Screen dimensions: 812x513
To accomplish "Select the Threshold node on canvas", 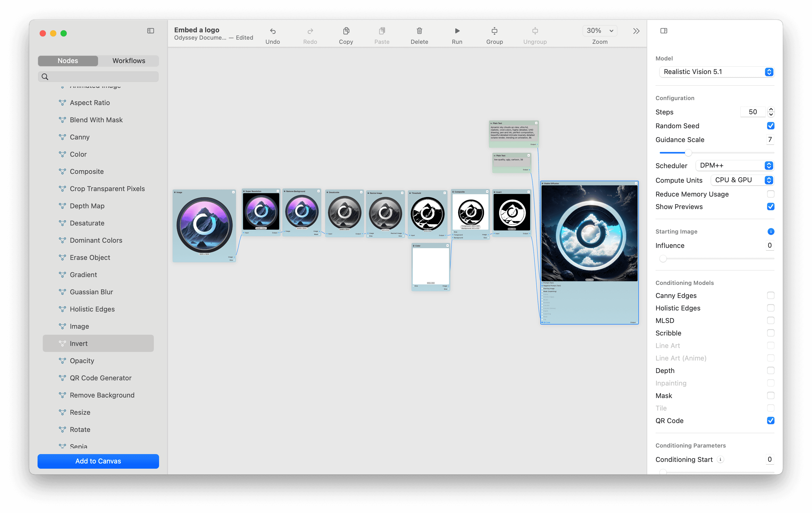I will 427,214.
